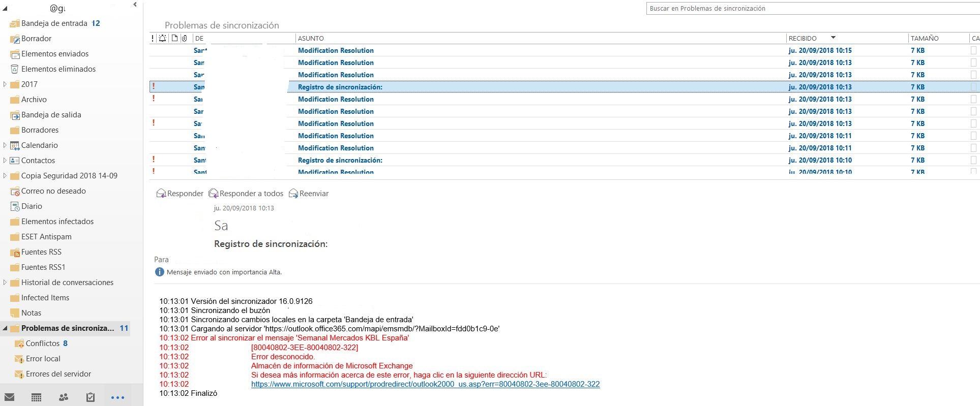Sort by attachment paperclip column header
The height and width of the screenshot is (406, 980).
coord(184,38)
